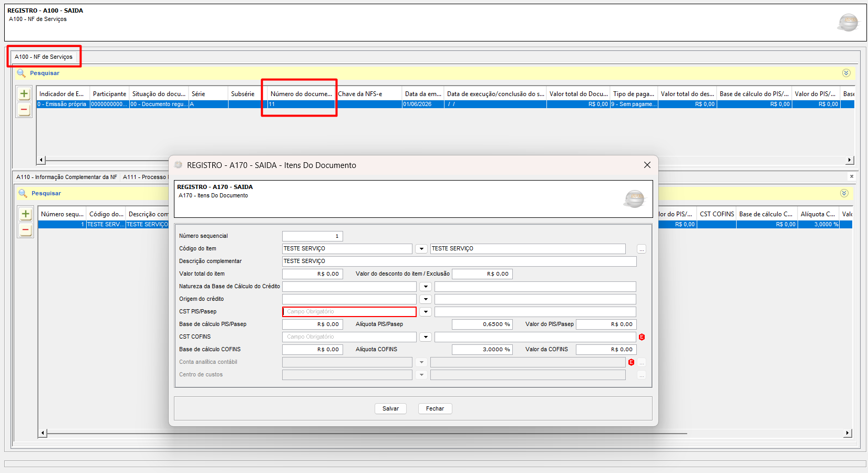Open the CST COFINS dropdown

click(426, 337)
